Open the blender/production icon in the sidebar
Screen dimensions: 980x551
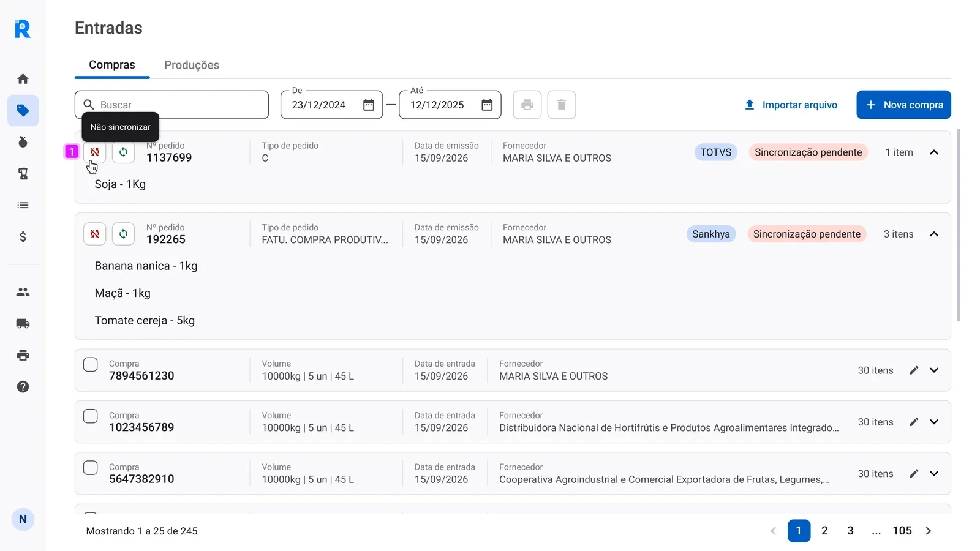(23, 174)
